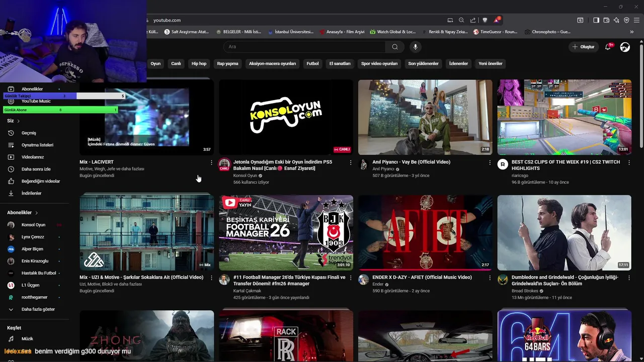Open the YouTube account avatar menu

click(625, 47)
